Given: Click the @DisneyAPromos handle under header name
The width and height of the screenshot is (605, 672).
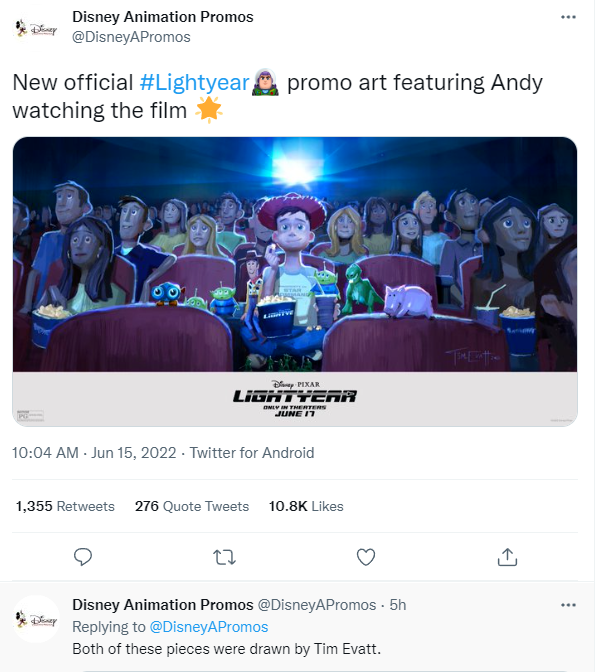Looking at the screenshot, I should [x=131, y=37].
